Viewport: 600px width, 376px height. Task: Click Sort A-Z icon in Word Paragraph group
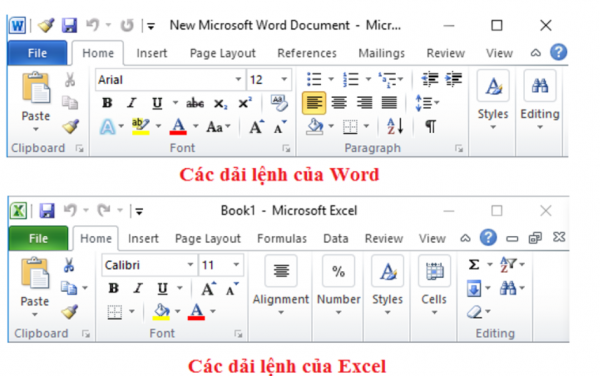(x=395, y=126)
